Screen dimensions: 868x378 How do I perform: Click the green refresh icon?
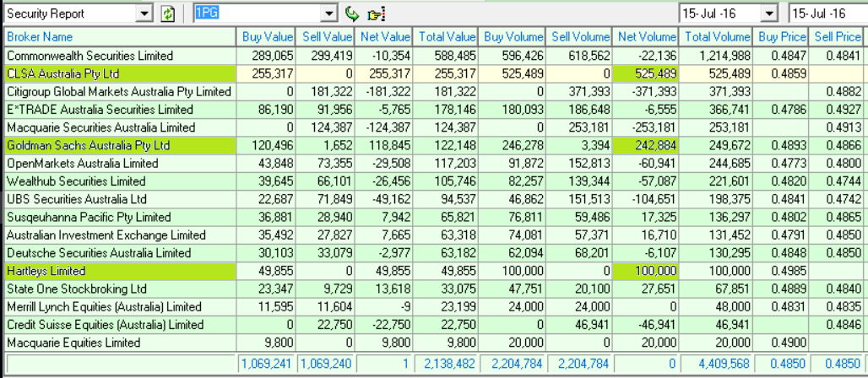[x=168, y=13]
